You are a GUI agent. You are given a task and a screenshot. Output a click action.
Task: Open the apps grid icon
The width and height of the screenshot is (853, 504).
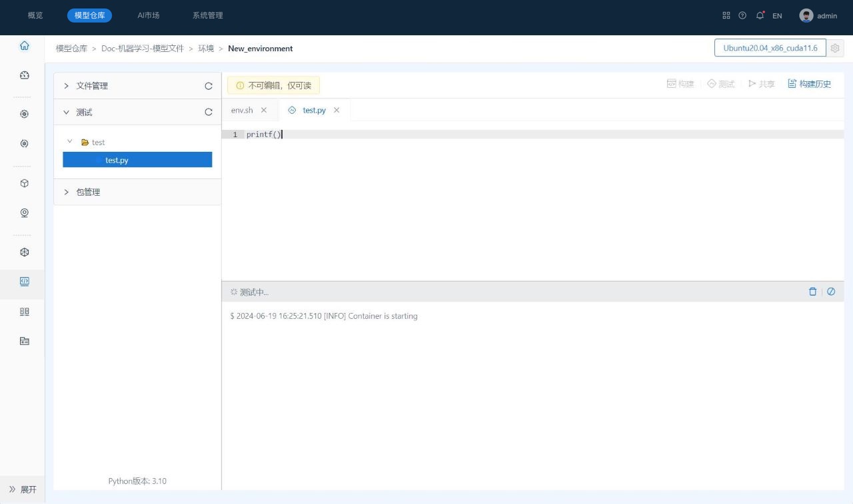click(x=726, y=15)
